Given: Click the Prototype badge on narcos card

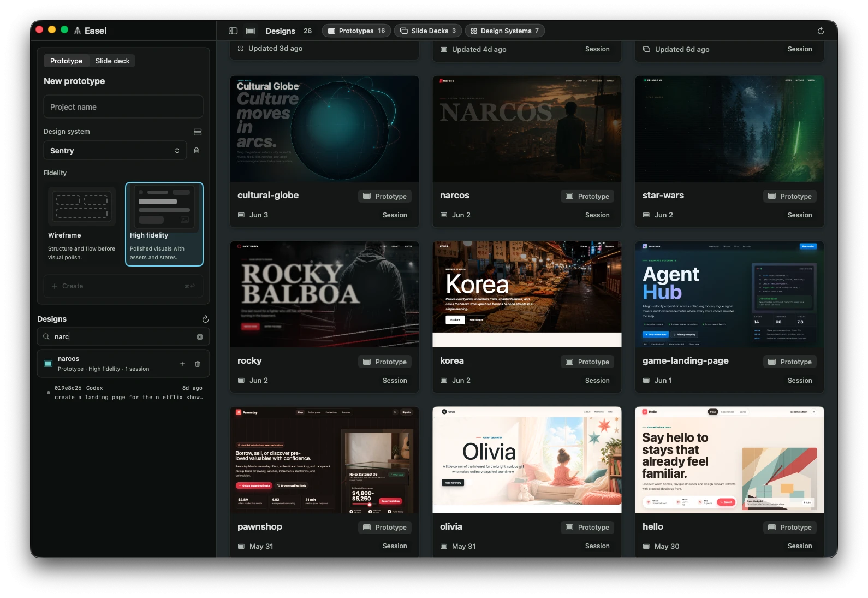Looking at the screenshot, I should point(587,196).
